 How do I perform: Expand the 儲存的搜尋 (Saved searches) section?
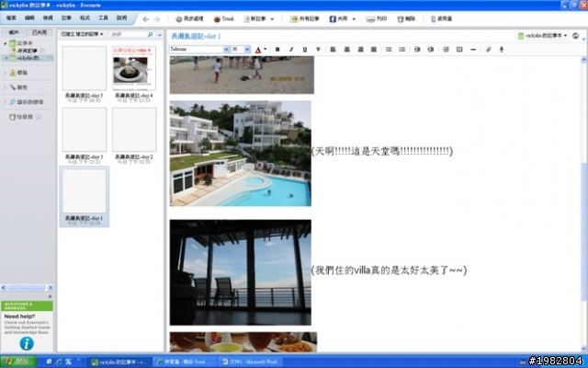[5, 102]
